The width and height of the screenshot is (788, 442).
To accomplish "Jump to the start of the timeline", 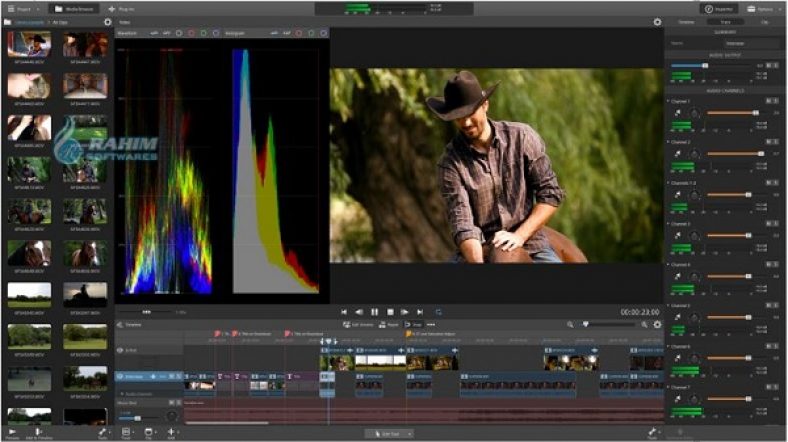I will (344, 312).
